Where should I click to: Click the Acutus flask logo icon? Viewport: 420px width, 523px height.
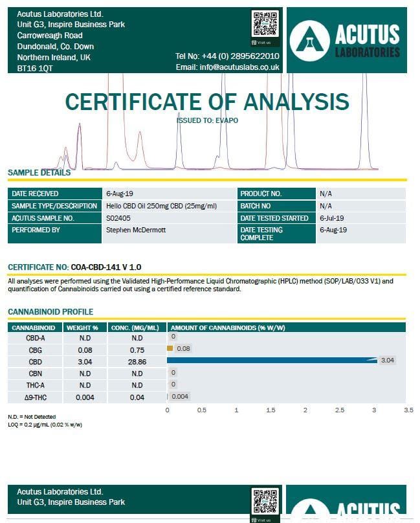point(309,41)
